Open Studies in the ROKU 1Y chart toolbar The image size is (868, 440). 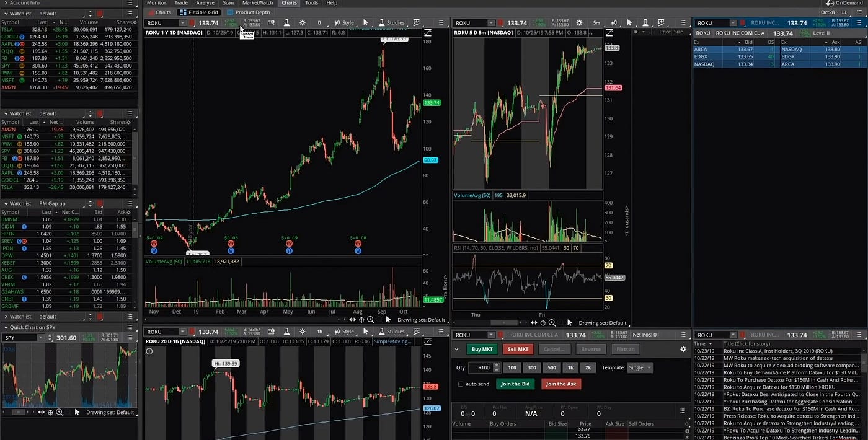coord(392,23)
